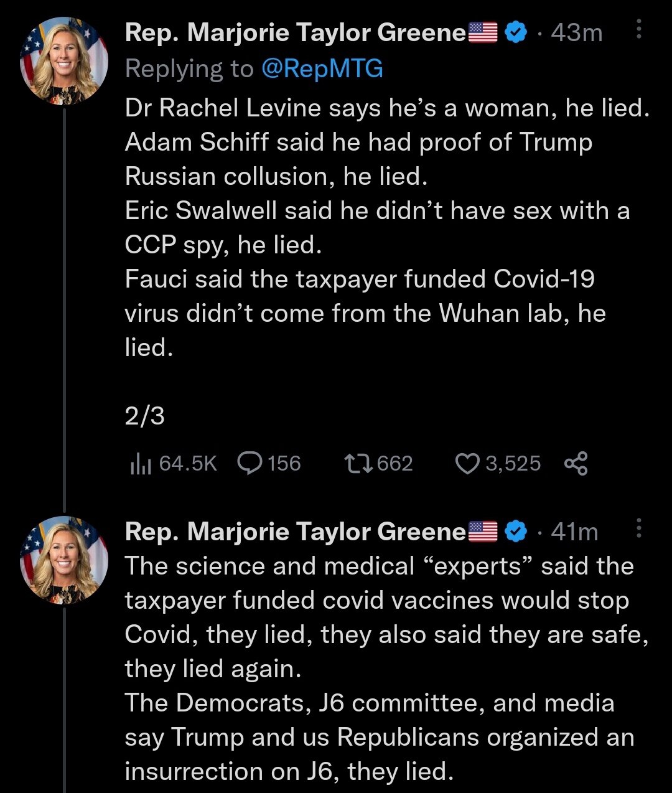The width and height of the screenshot is (672, 793).
Task: Click the 43m timestamp link
Action: click(575, 32)
